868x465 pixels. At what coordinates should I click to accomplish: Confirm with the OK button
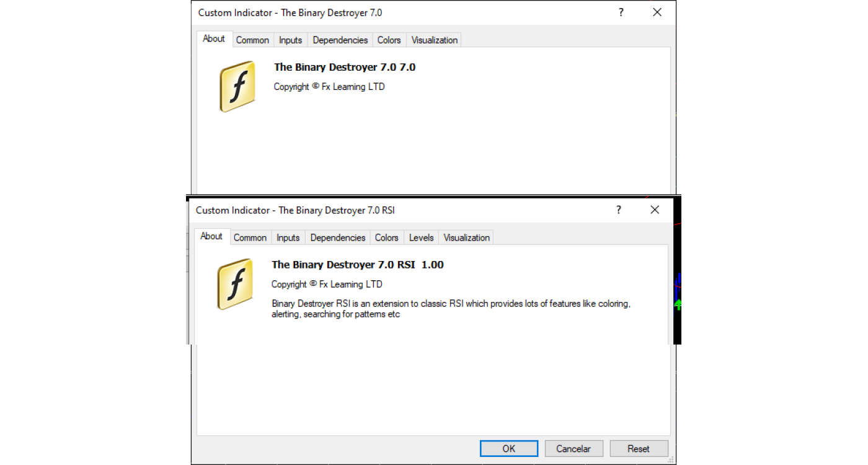click(509, 449)
